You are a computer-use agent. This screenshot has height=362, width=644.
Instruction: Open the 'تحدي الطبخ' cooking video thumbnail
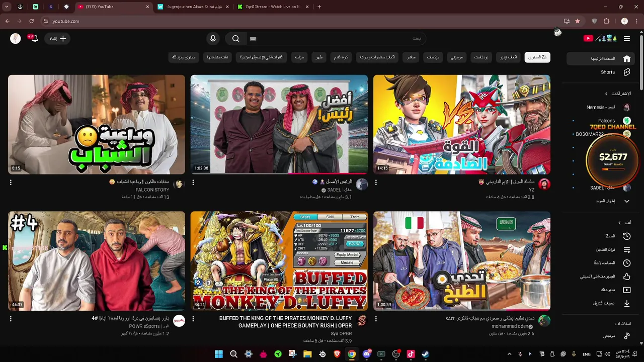[462, 260]
